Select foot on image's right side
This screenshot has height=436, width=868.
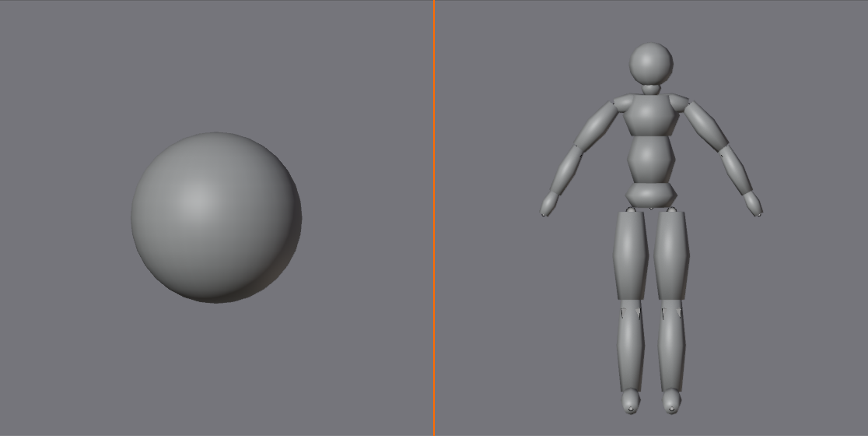(671, 401)
